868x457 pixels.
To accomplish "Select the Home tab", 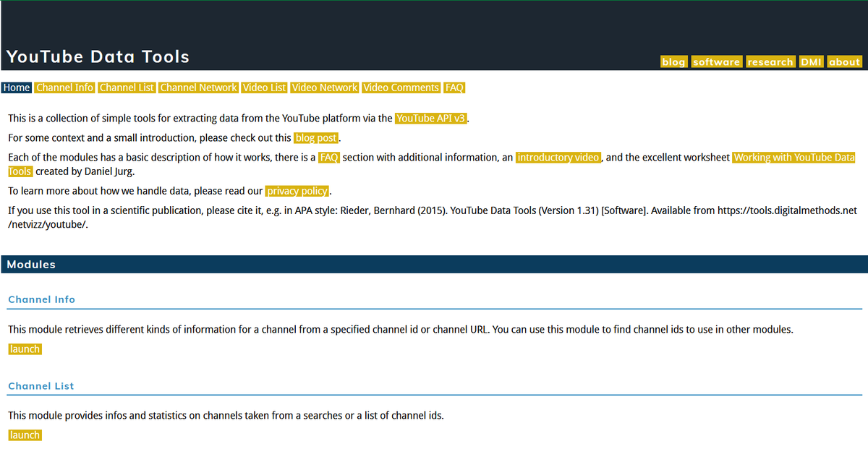I will click(x=17, y=87).
